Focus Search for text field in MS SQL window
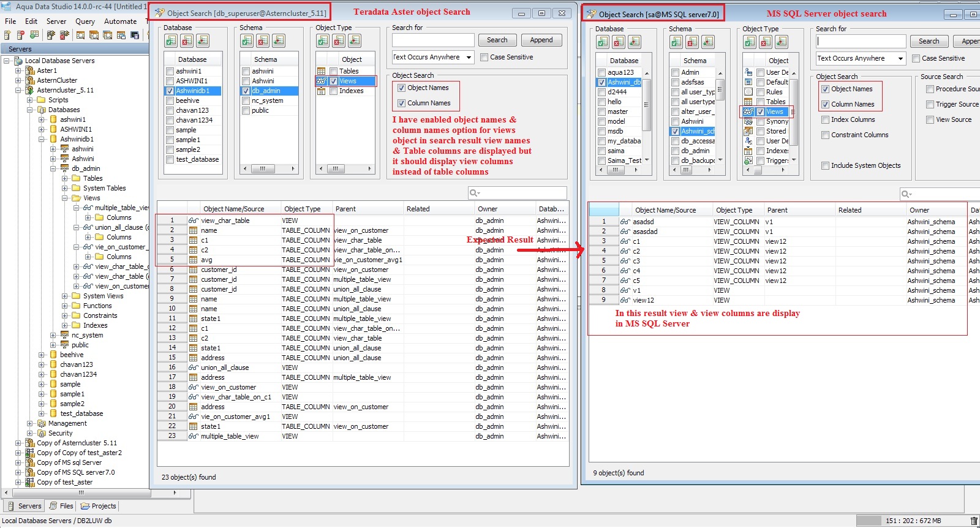980x528 pixels. coord(861,41)
